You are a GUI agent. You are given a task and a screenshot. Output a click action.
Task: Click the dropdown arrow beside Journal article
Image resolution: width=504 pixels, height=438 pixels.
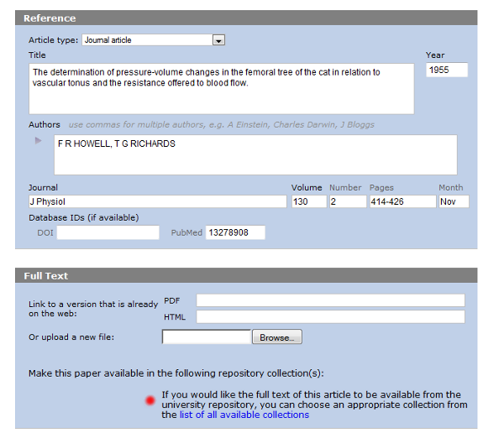point(218,39)
